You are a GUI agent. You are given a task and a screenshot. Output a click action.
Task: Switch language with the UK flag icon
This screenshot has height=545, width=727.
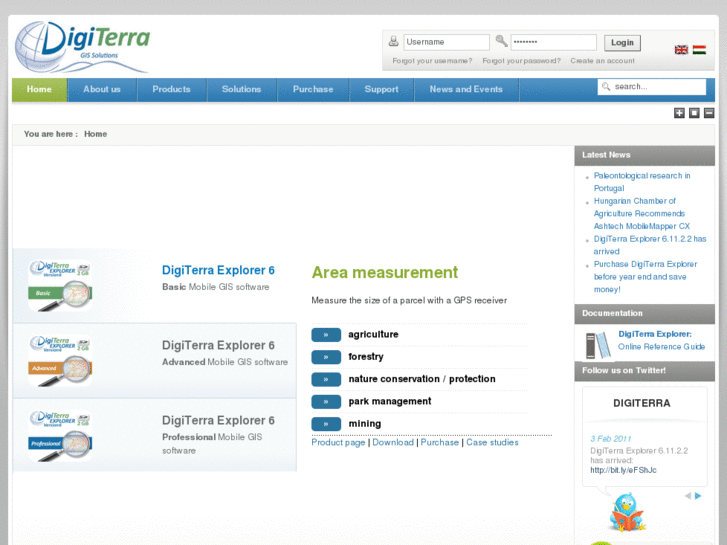point(681,50)
